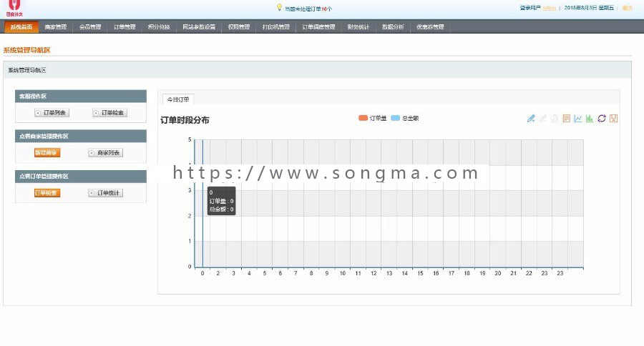
Task: Open the 商家管理 menu
Action: [x=55, y=26]
